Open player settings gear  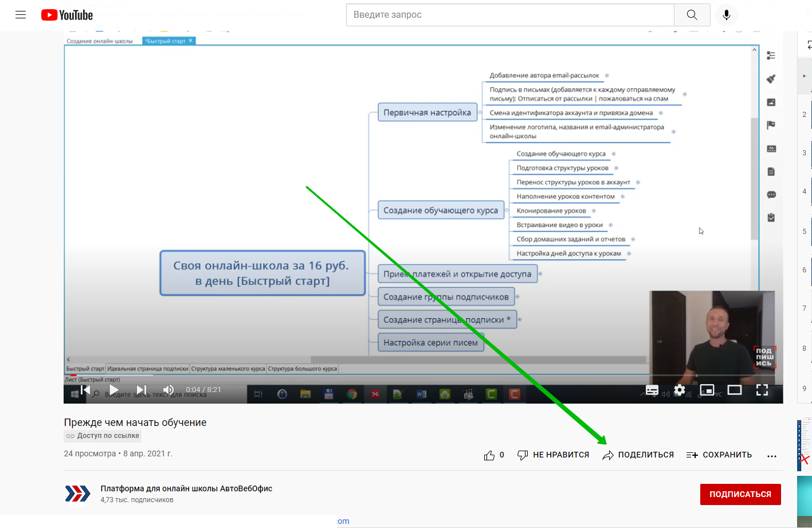680,390
